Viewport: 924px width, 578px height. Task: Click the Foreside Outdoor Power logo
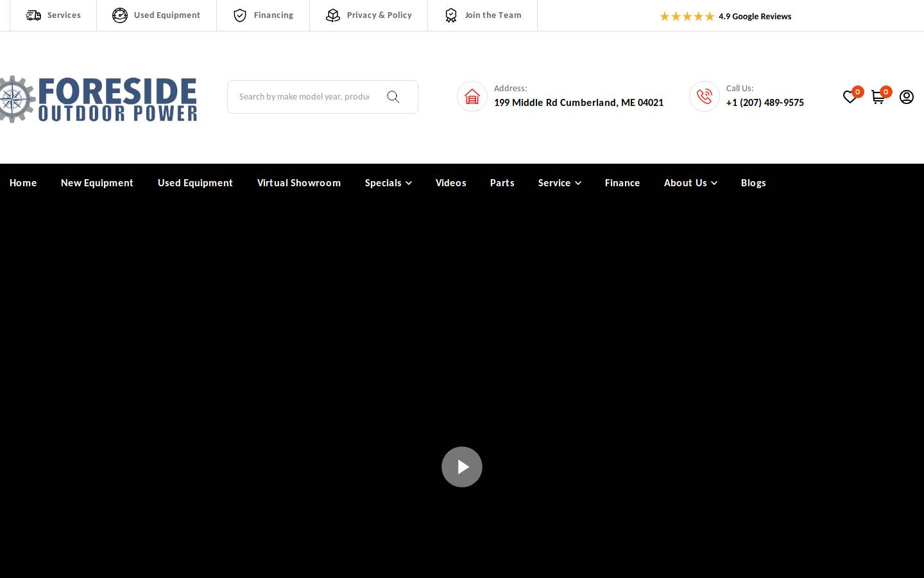coord(99,100)
